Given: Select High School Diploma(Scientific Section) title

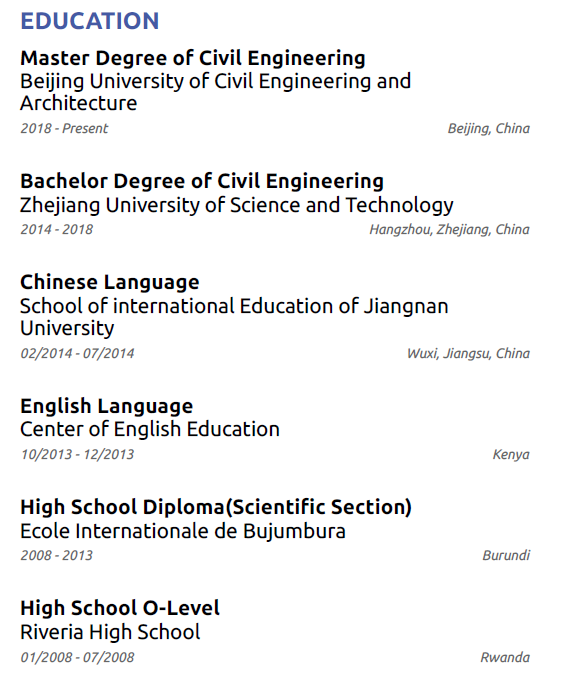Looking at the screenshot, I should (216, 507).
